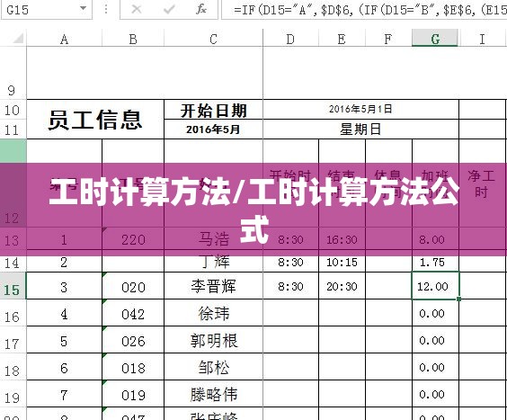Click the 0.00 cell in 郭明根 row

pos(435,340)
